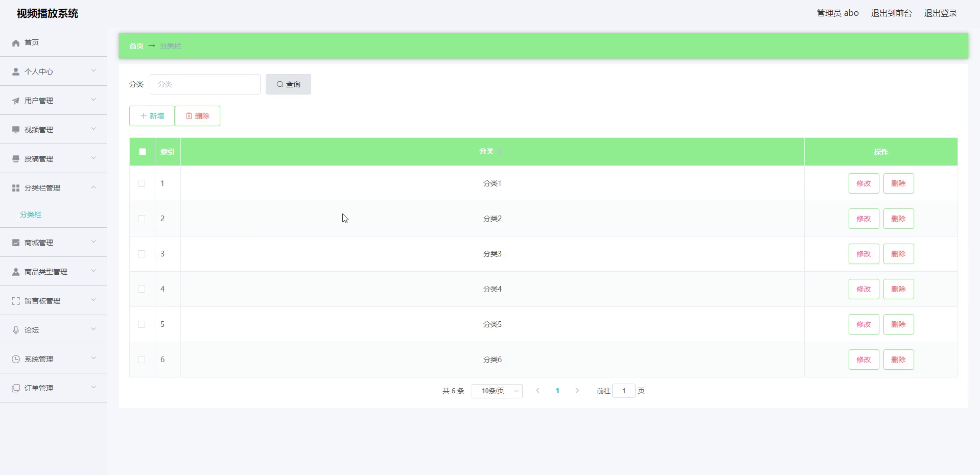Click the 分类5 table cell

point(492,324)
